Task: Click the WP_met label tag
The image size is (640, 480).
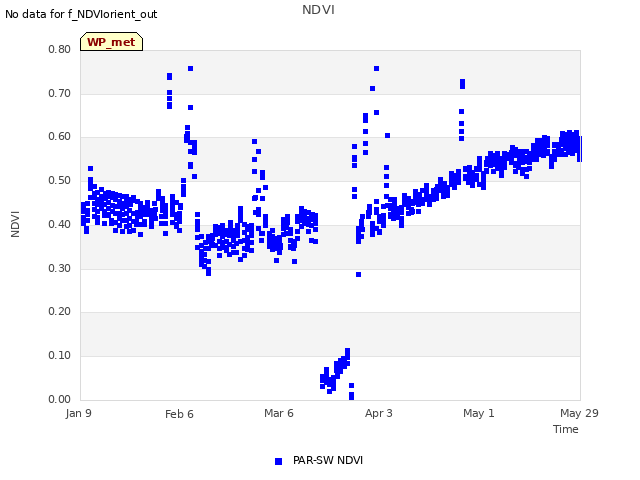Action: (111, 42)
